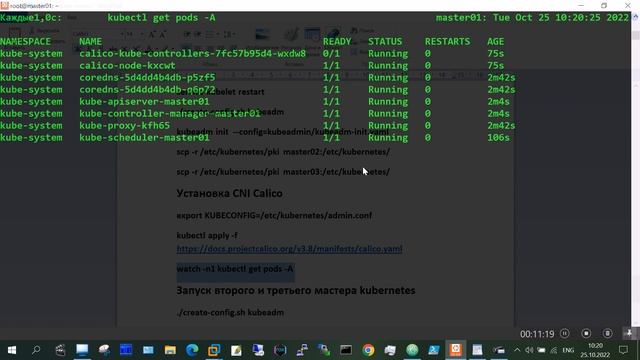The height and width of the screenshot is (360, 640).
Task: Click the READY value 0/1
Action: (x=331, y=53)
